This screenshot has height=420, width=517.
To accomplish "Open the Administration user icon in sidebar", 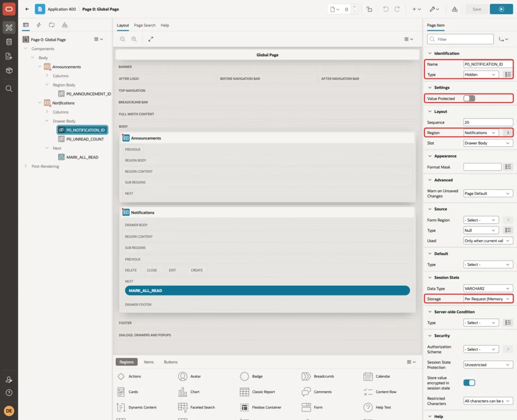I will pyautogui.click(x=9, y=380).
